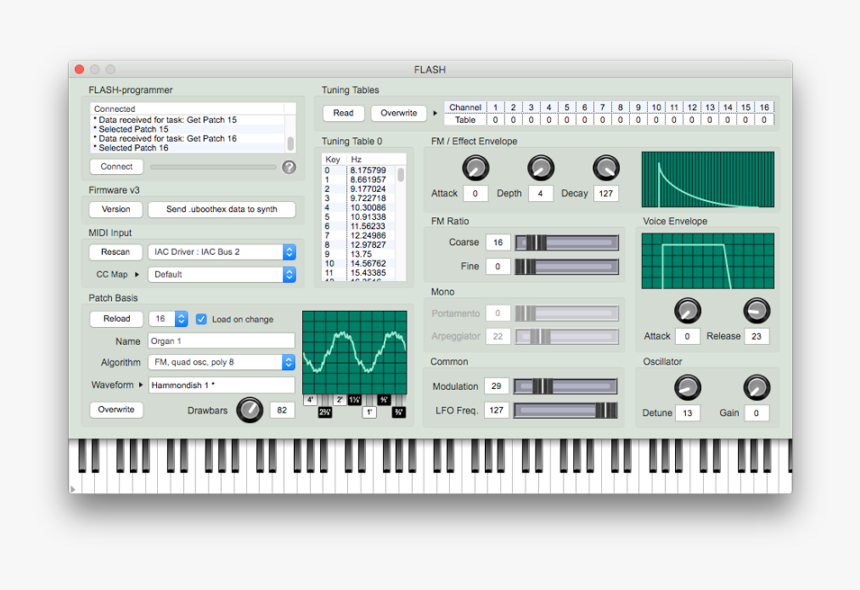Viewport: 860px width, 590px height.
Task: Click the Oscillator Detune knob
Action: click(x=687, y=388)
